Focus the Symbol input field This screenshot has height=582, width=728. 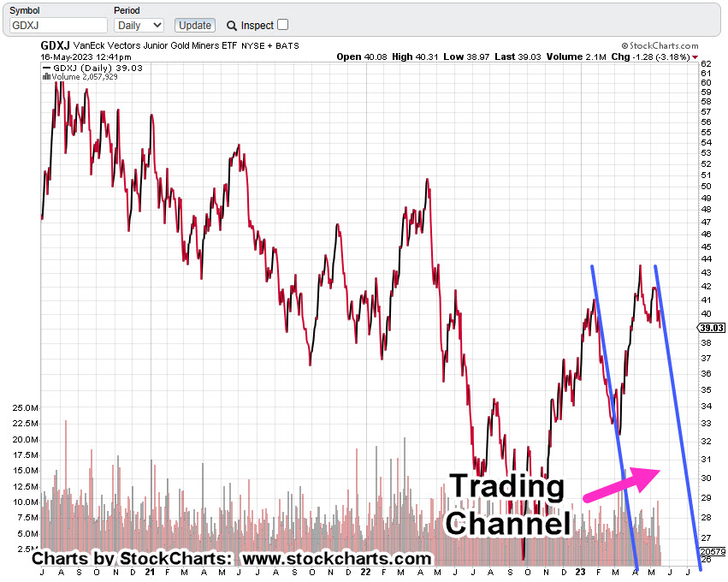(x=58, y=26)
